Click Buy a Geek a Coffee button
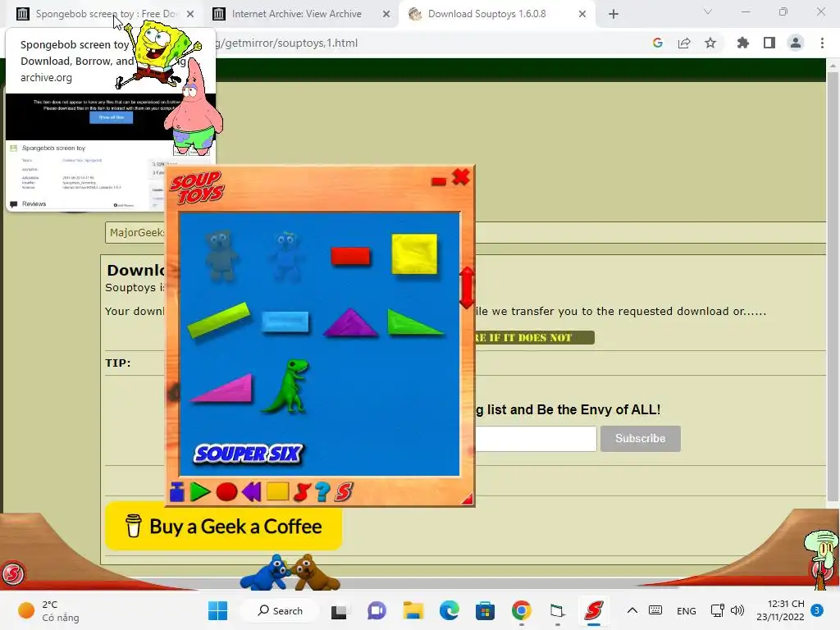Viewport: 840px width, 630px height. click(x=223, y=527)
